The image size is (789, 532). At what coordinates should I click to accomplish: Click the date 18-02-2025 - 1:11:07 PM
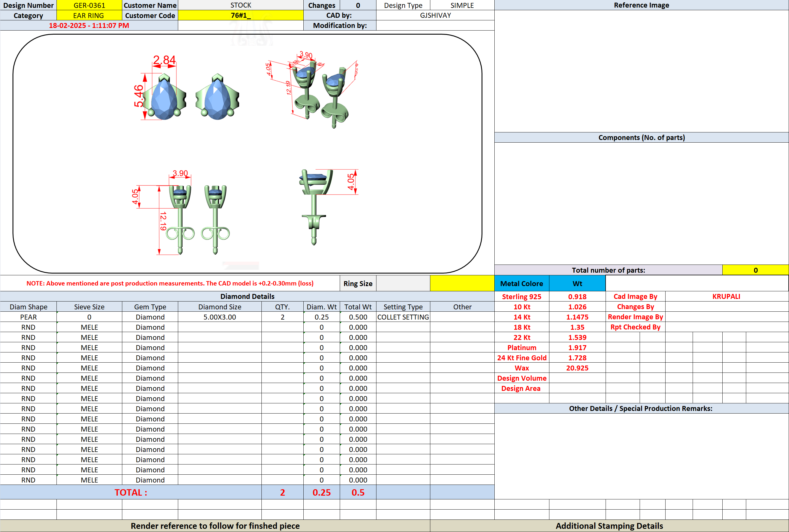tap(89, 25)
